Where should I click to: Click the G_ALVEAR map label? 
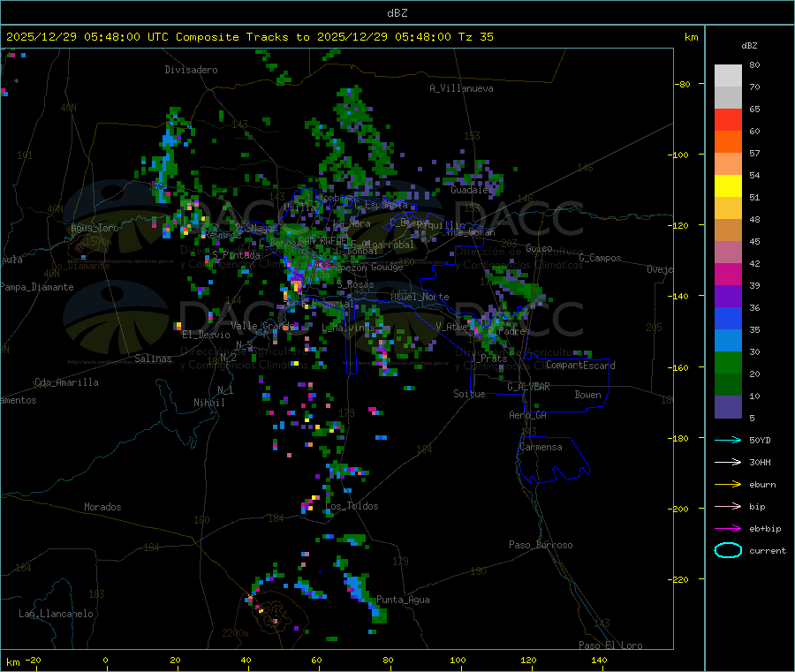[x=528, y=387]
